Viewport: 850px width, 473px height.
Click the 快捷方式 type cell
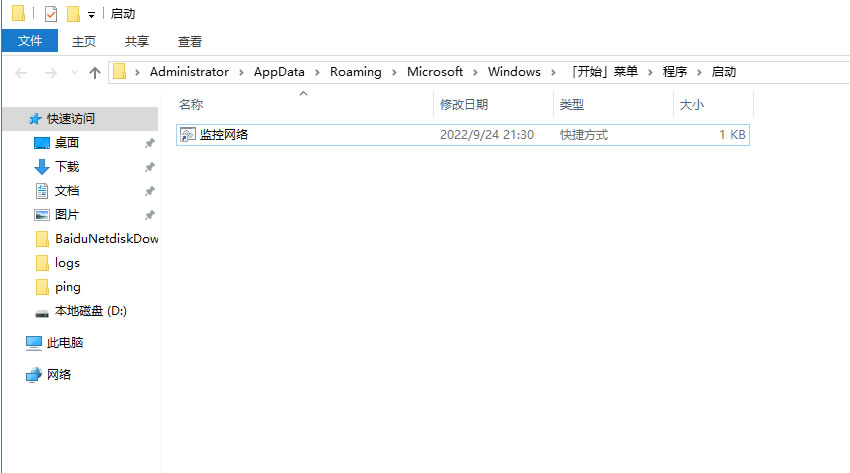584,135
